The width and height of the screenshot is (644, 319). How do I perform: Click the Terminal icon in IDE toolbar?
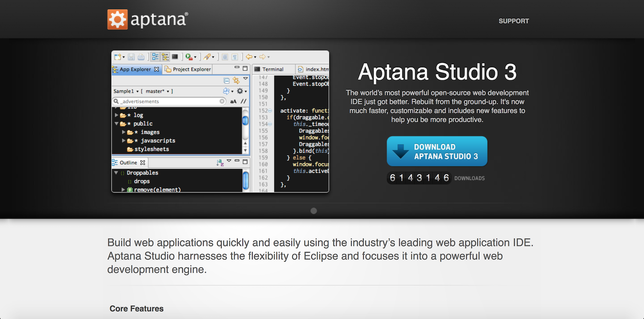pos(175,57)
